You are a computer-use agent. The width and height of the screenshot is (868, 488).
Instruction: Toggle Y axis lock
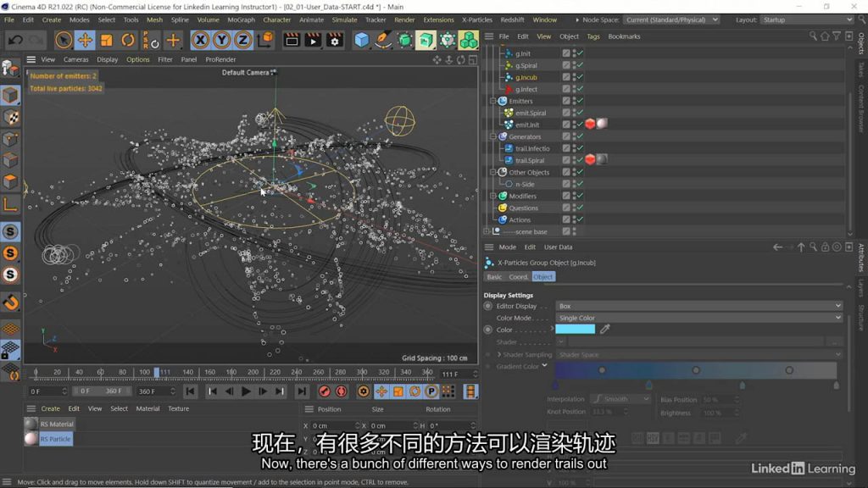coord(221,40)
